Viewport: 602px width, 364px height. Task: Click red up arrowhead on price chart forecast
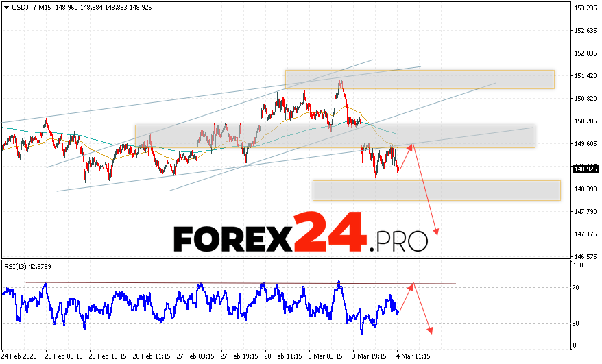[x=411, y=145]
